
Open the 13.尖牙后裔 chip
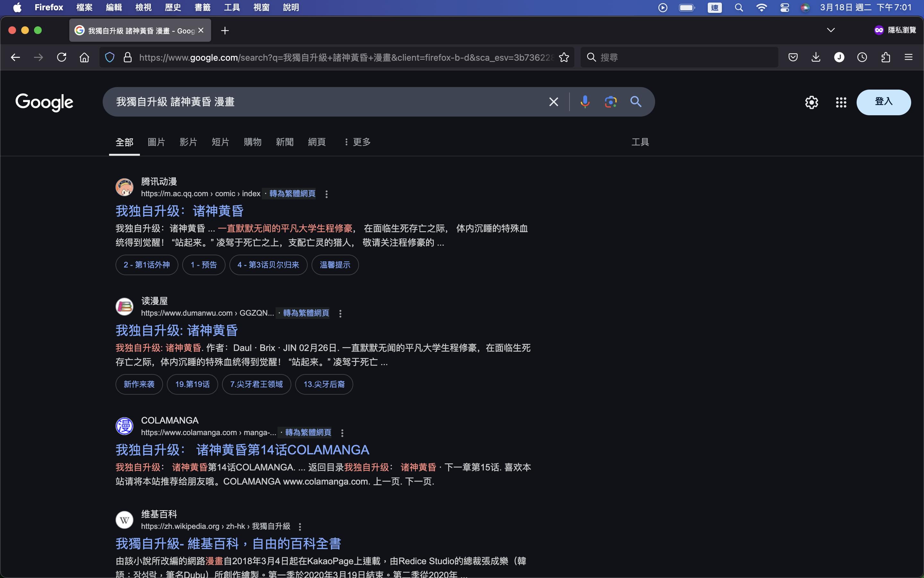324,384
